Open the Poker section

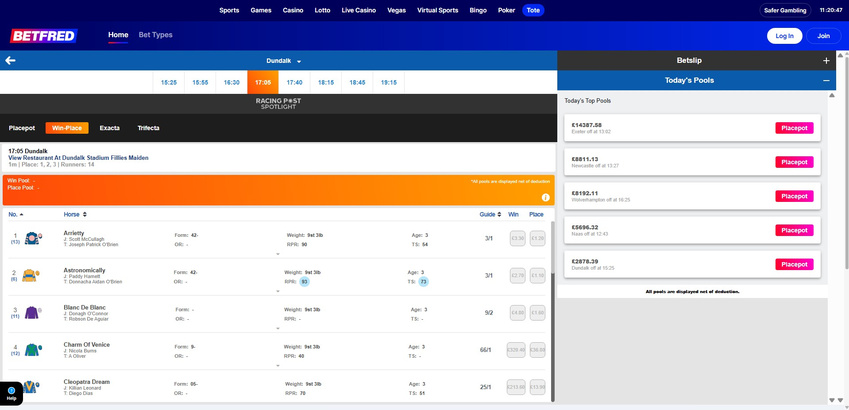[x=506, y=10]
